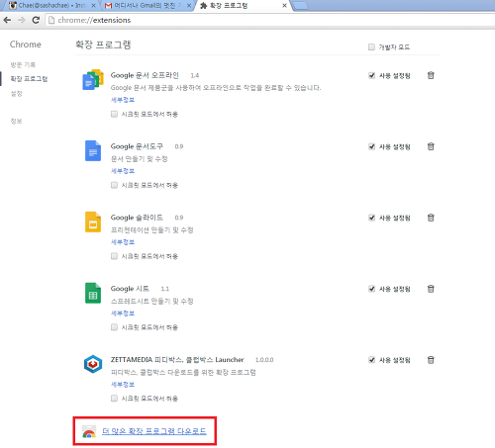The width and height of the screenshot is (495, 448).
Task: Remove Google 문서도구 using its trash icon
Action: 431,146
